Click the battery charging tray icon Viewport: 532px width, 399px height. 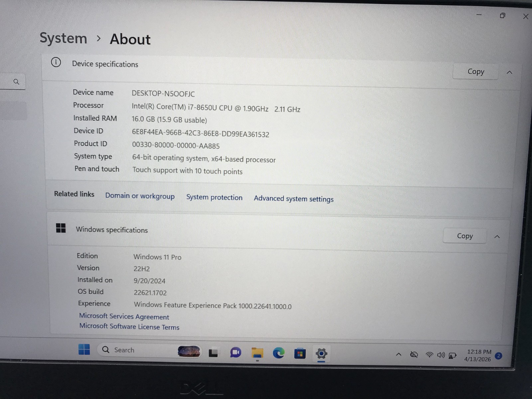click(453, 356)
